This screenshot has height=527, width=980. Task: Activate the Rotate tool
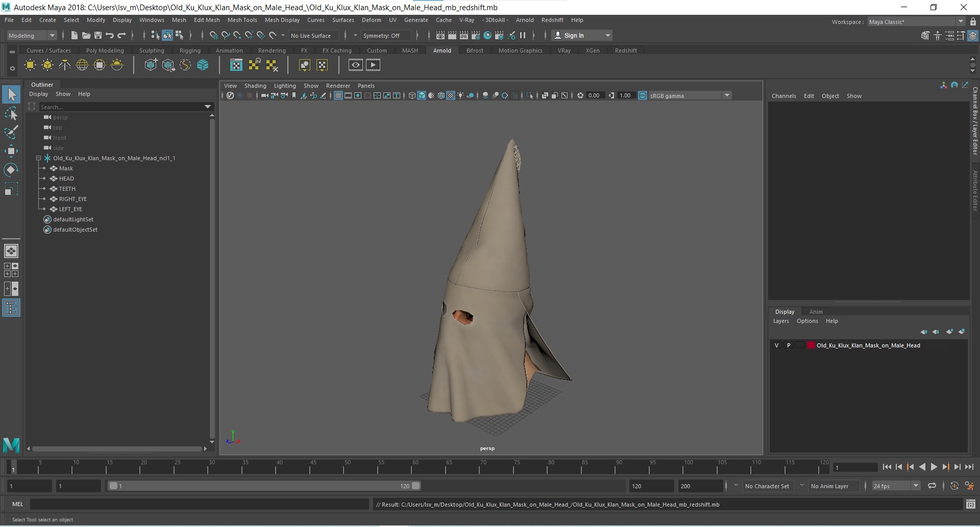[11, 169]
